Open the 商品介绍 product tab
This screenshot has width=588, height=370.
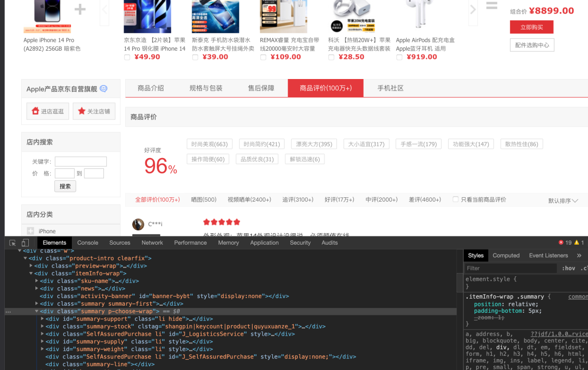(x=151, y=88)
